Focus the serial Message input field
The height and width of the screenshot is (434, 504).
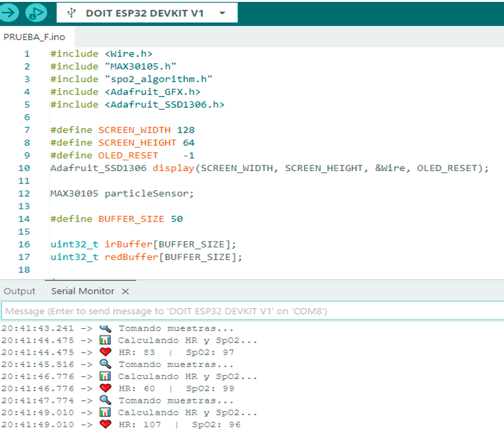point(251,311)
